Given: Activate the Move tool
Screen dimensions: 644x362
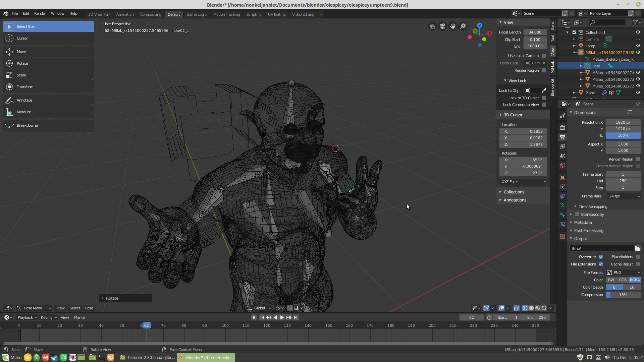Looking at the screenshot, I should pos(48,52).
